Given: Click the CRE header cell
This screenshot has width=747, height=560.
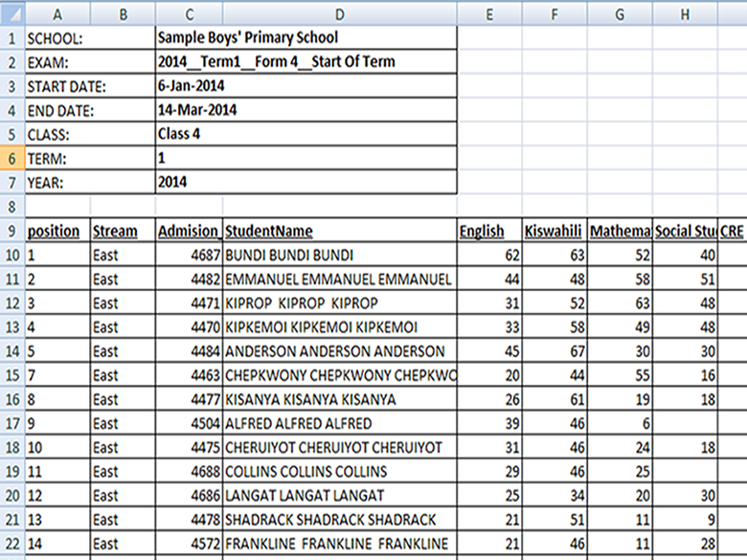Looking at the screenshot, I should tap(733, 231).
